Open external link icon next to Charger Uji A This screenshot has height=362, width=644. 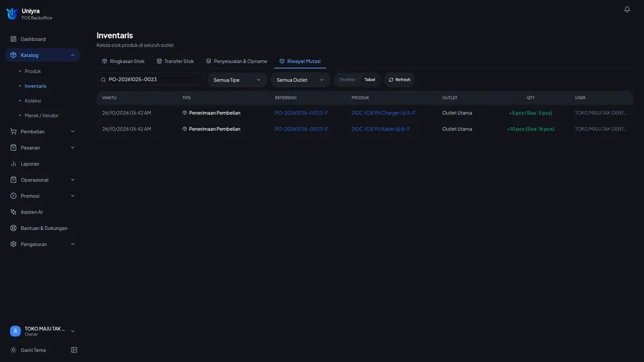click(x=413, y=113)
